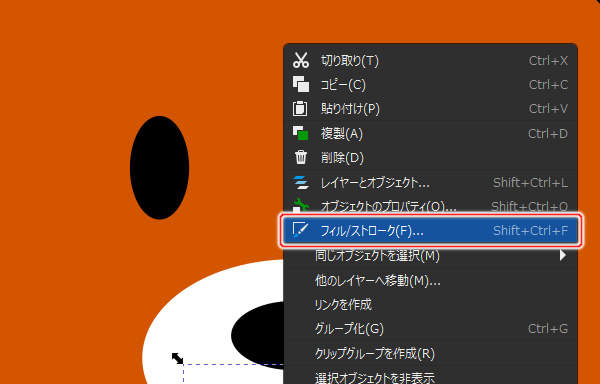Viewport: 600px width, 384px height.
Task: Choose 貼り付け(P) from the context menu
Action: [430, 109]
